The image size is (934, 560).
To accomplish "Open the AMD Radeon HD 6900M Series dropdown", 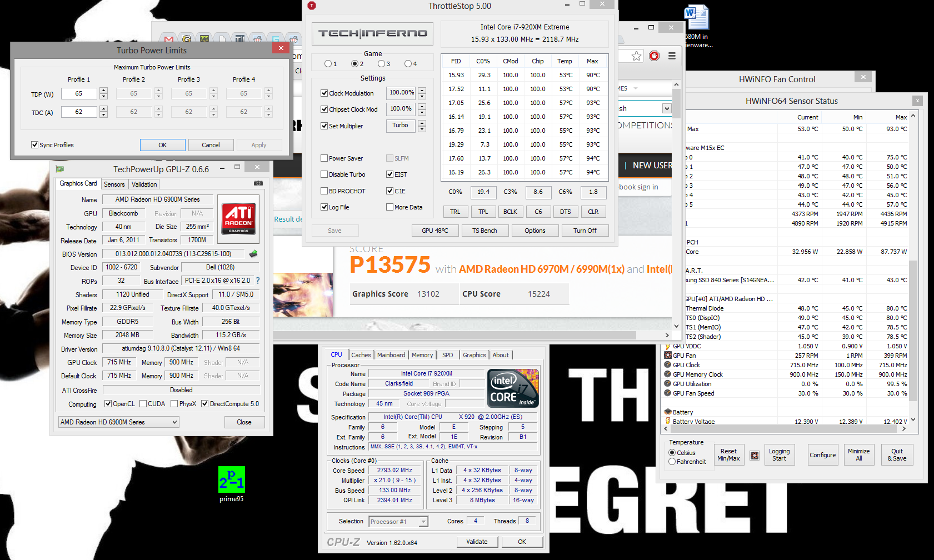I will [119, 422].
